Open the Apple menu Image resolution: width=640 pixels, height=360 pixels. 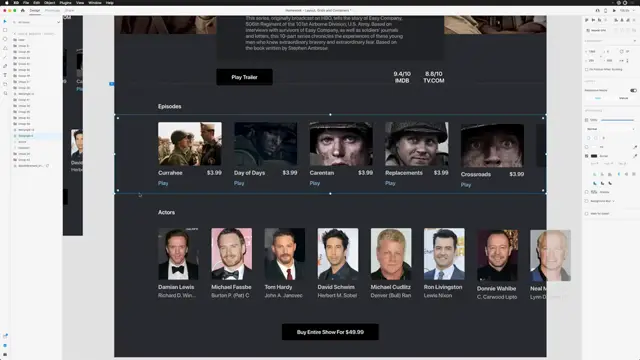tap(7, 2)
